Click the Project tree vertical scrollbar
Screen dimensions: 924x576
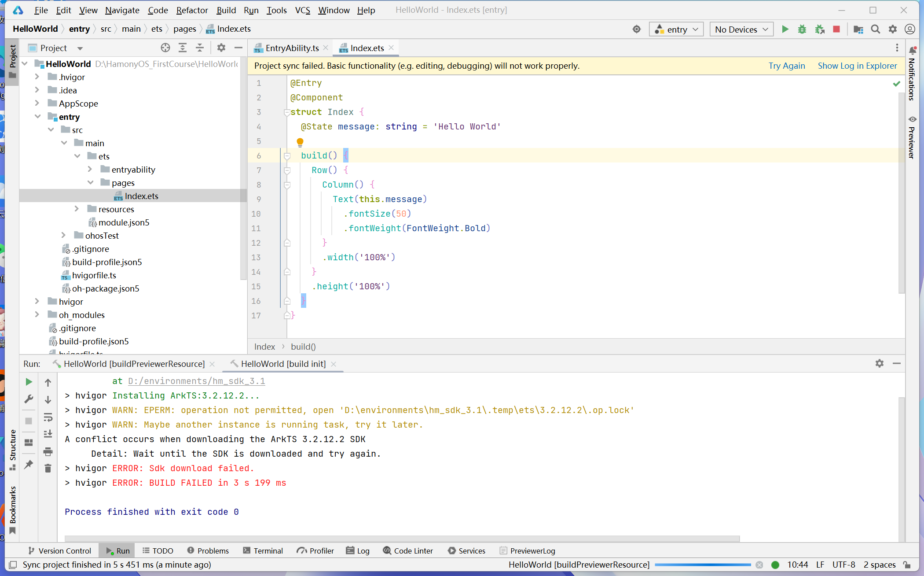243,167
